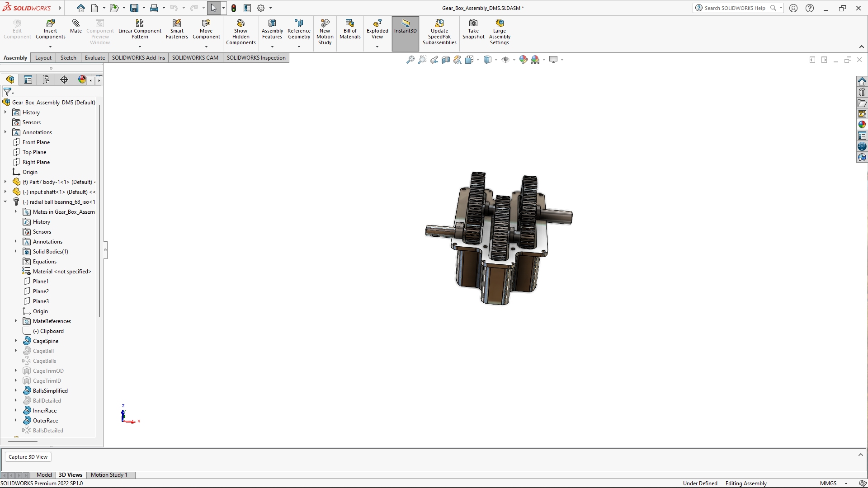868x488 pixels.
Task: Click Zoom to Fit magnifier icon
Action: pos(410,60)
